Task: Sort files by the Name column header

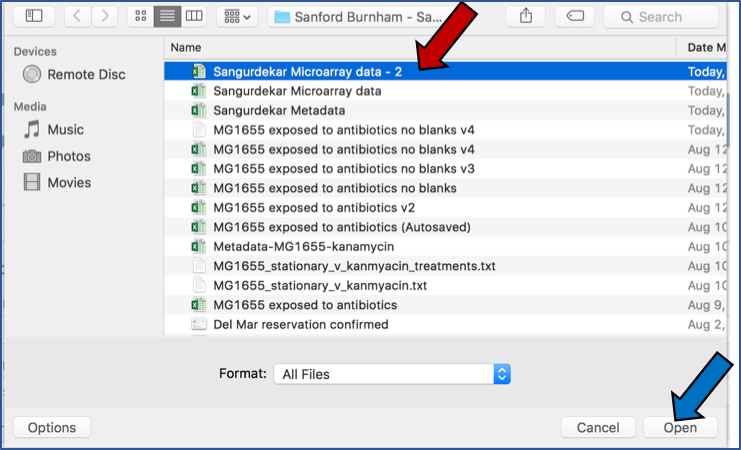Action: [420, 47]
